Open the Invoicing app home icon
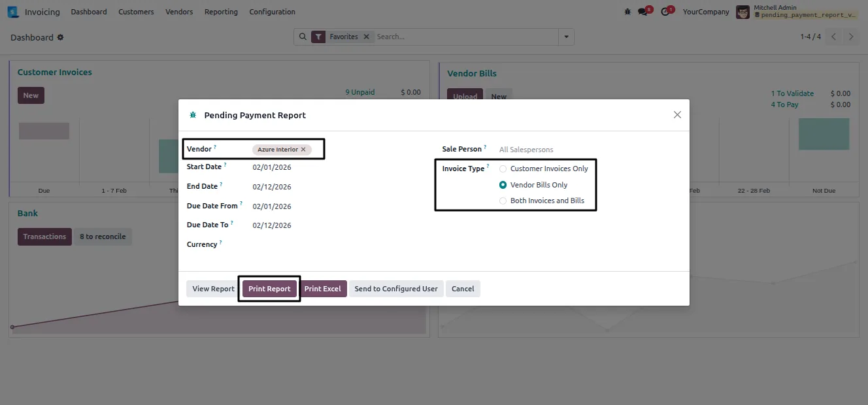Screen dimensions: 868x405 point(13,12)
